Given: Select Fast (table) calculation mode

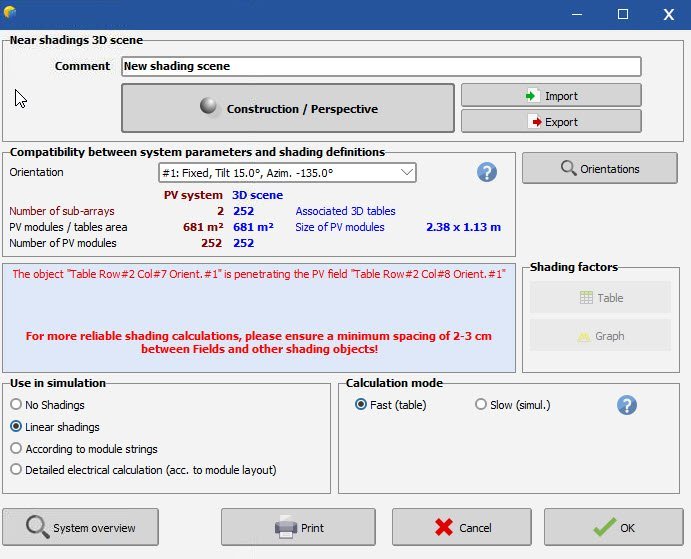Looking at the screenshot, I should coord(361,405).
